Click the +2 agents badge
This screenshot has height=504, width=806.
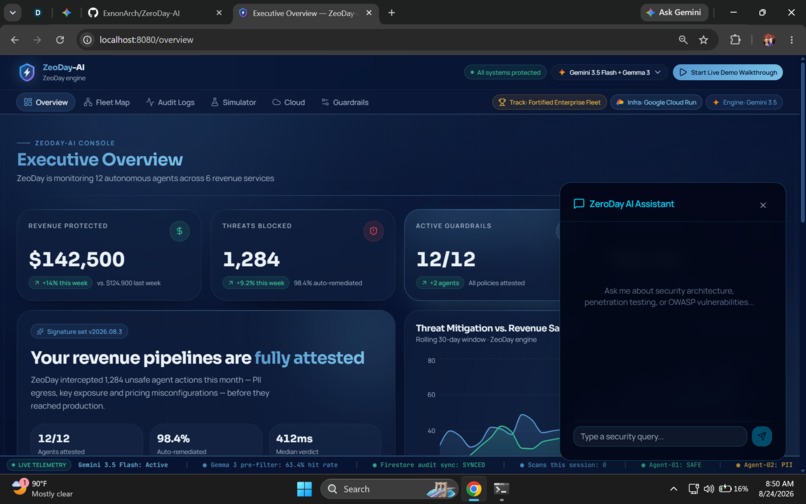point(440,283)
